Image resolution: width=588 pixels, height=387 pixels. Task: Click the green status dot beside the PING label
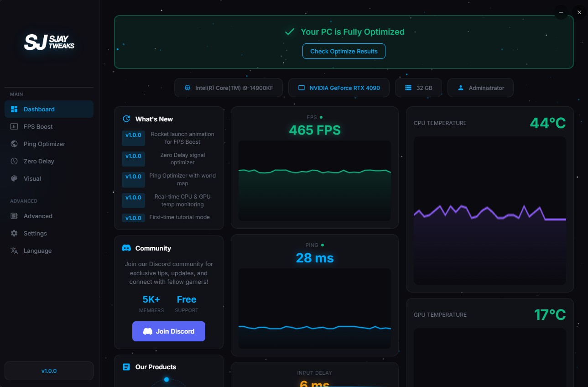coord(323,245)
